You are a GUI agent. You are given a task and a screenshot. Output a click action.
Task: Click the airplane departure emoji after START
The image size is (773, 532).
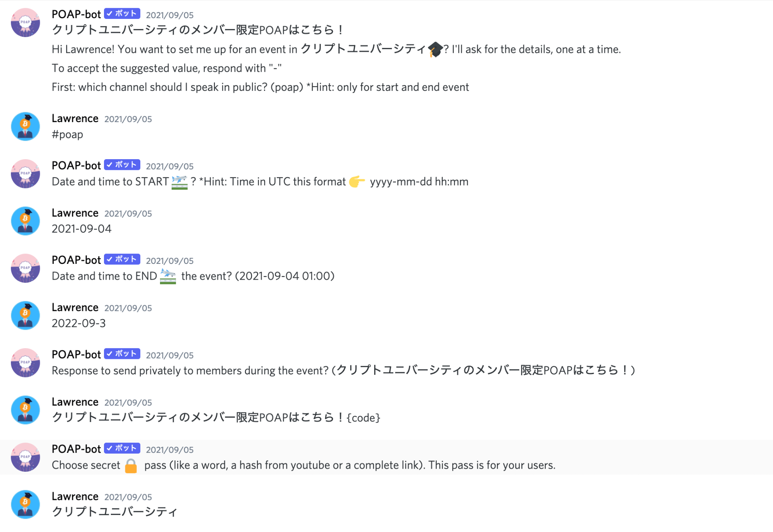[179, 182]
